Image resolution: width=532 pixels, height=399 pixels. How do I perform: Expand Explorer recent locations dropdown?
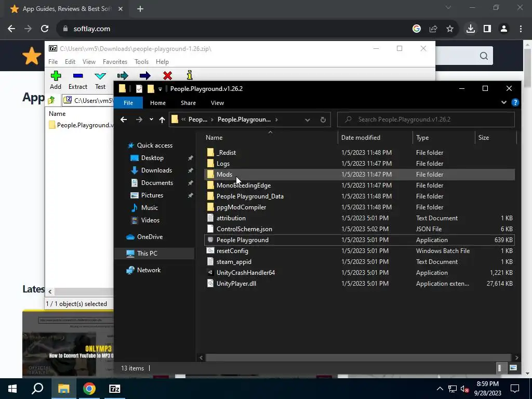pos(151,119)
